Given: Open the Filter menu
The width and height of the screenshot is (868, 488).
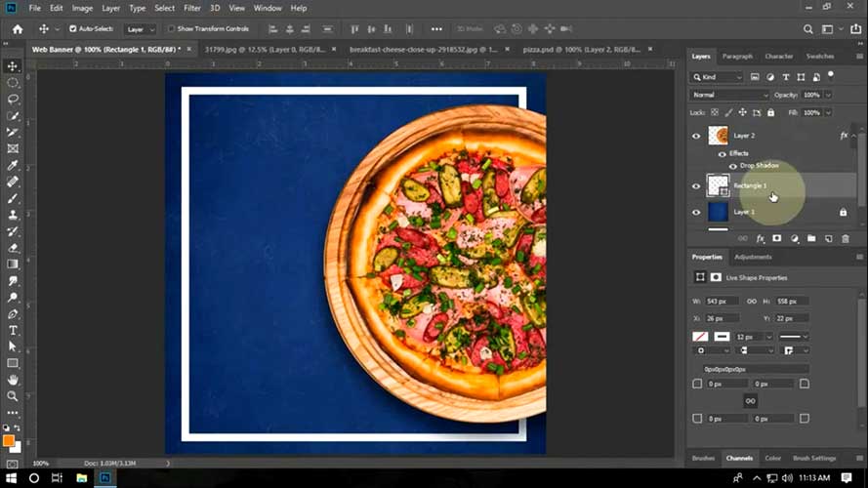Looking at the screenshot, I should [x=192, y=8].
